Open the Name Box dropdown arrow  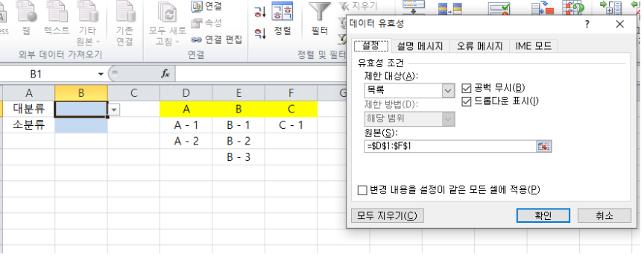[x=101, y=75]
